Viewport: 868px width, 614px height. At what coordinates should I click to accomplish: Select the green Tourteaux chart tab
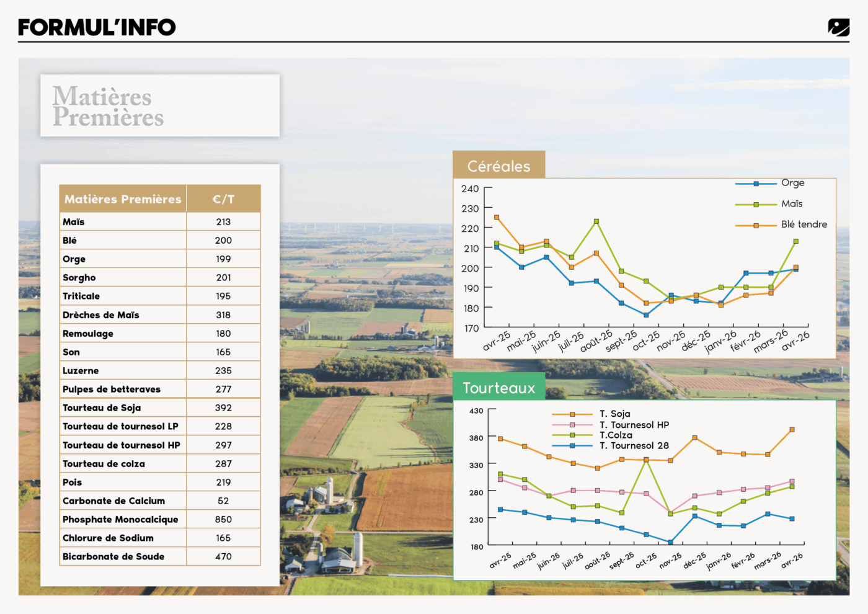click(499, 388)
